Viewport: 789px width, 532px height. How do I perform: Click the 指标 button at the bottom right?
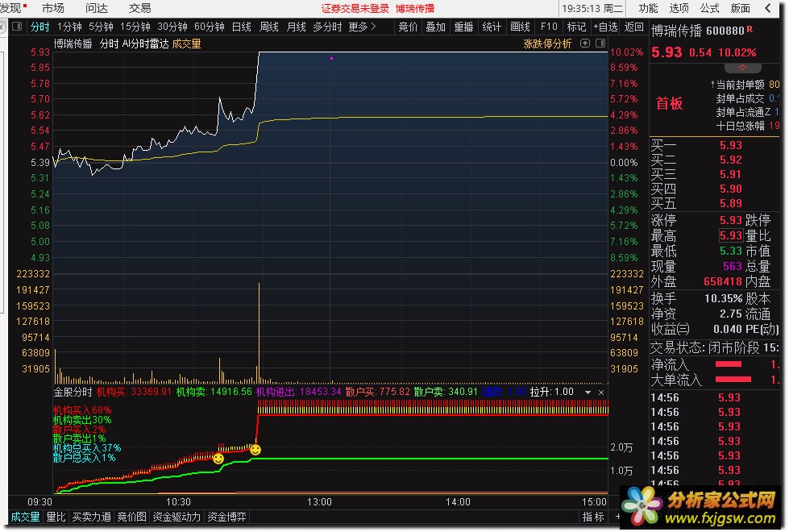click(592, 517)
